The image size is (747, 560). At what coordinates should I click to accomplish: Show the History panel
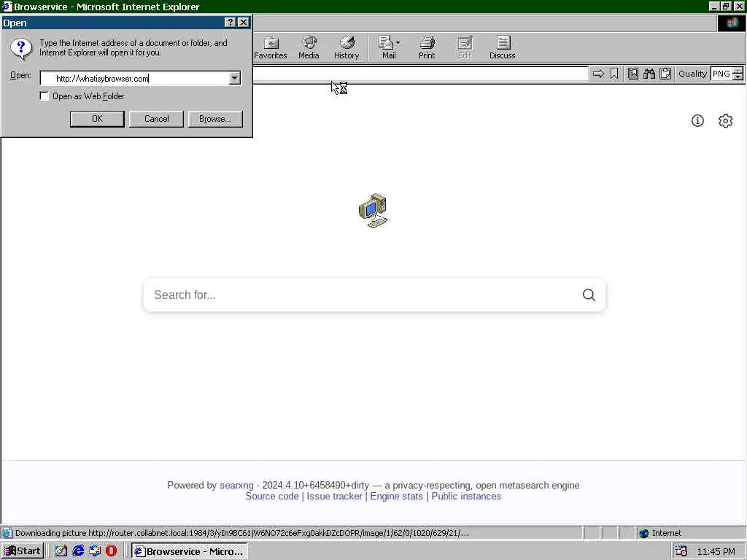coord(347,47)
